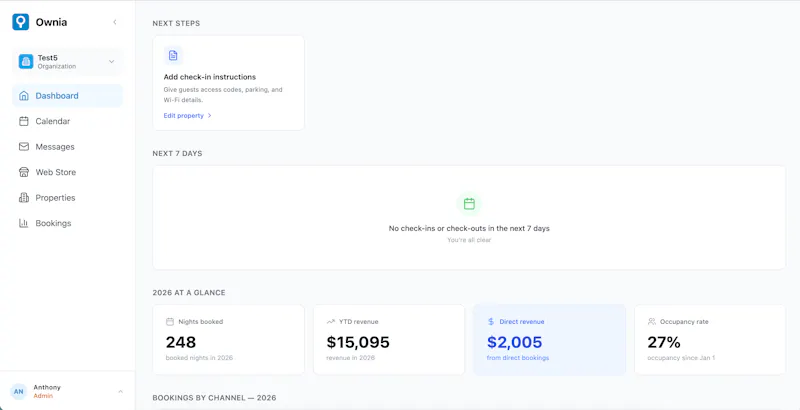Collapse the sidebar with the arrow
The width and height of the screenshot is (800, 410).
[115, 22]
